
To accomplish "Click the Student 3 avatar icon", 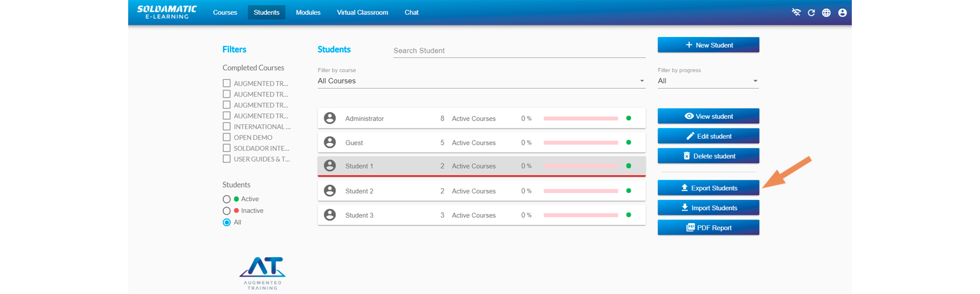I will (330, 215).
